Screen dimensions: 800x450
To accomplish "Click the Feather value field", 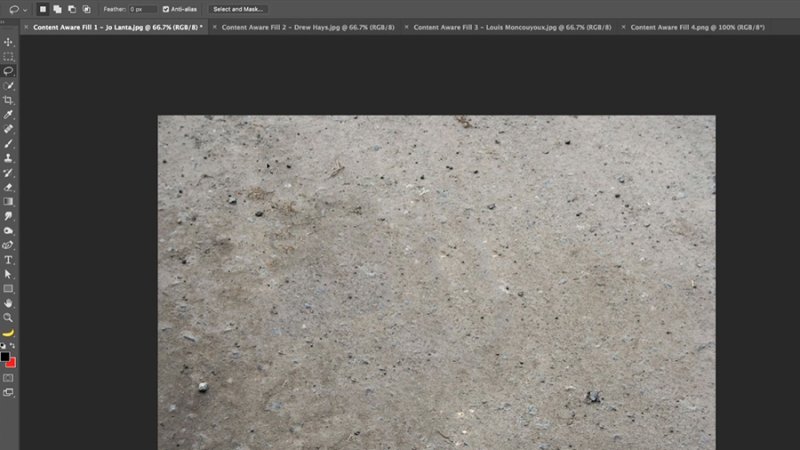I will click(142, 9).
